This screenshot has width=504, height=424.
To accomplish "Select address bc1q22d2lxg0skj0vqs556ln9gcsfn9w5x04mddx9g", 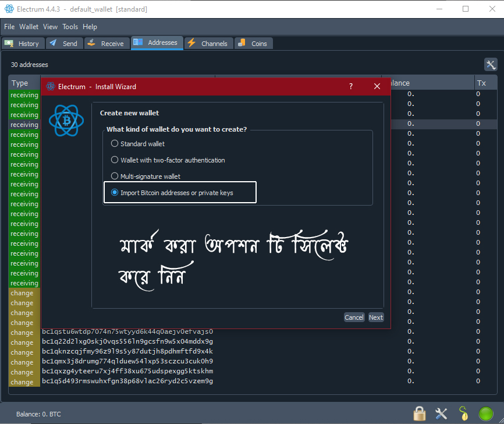I will point(127,341).
